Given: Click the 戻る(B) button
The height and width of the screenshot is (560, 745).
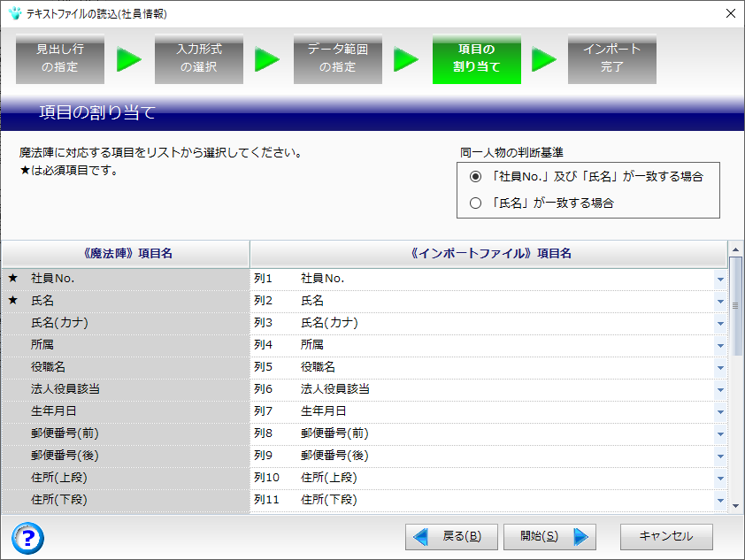Looking at the screenshot, I should tap(451, 537).
